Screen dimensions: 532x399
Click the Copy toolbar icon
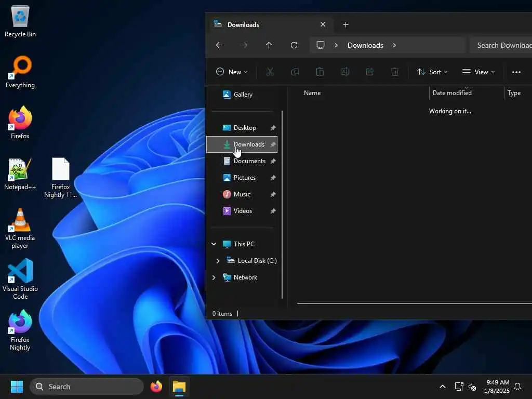pos(295,72)
